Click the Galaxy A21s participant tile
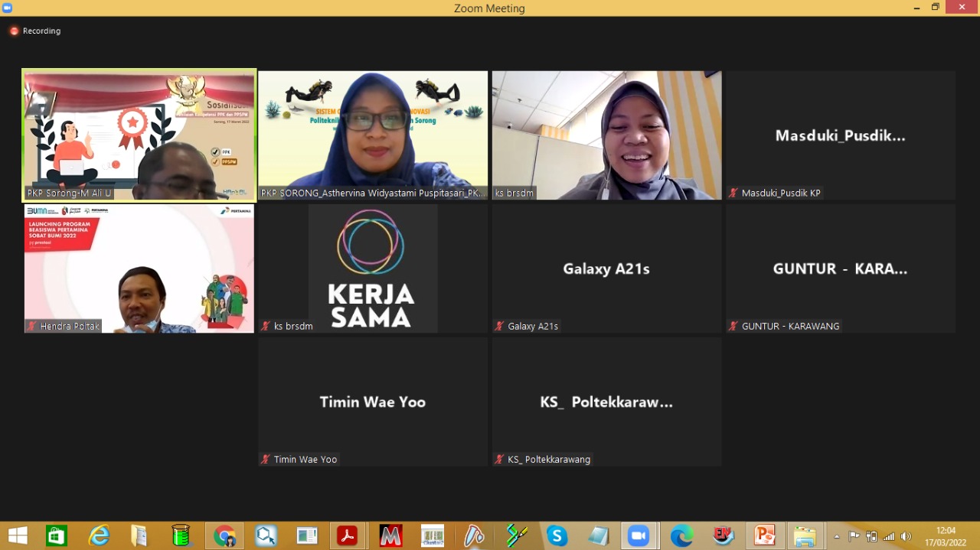 pos(606,268)
